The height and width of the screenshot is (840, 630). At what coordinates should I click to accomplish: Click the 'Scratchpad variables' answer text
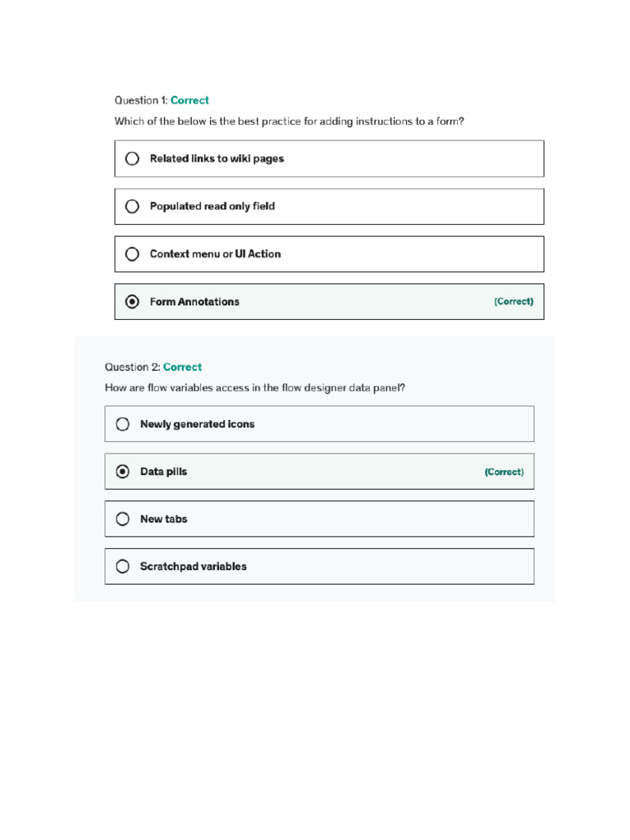pos(194,566)
